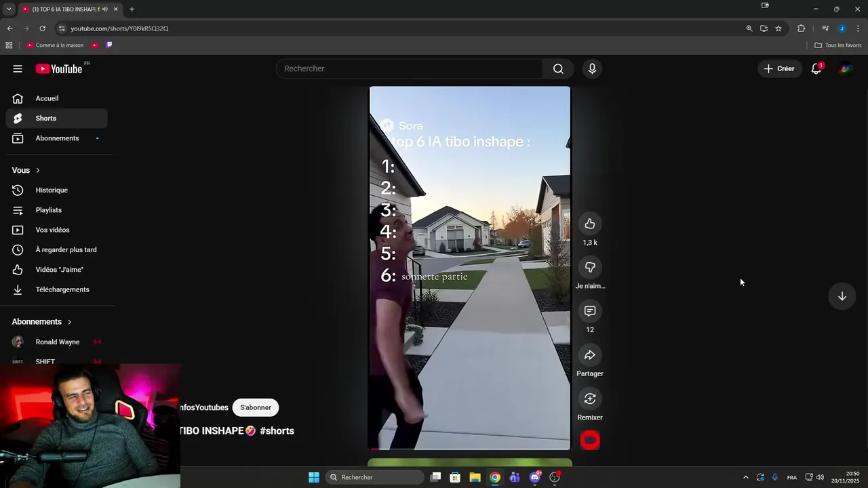Open À regarder plus tard
This screenshot has height=488, width=868.
click(x=57, y=250)
